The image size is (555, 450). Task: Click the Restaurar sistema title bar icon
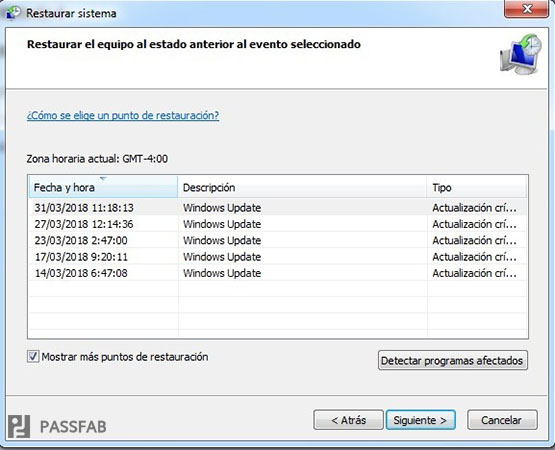pos(13,12)
